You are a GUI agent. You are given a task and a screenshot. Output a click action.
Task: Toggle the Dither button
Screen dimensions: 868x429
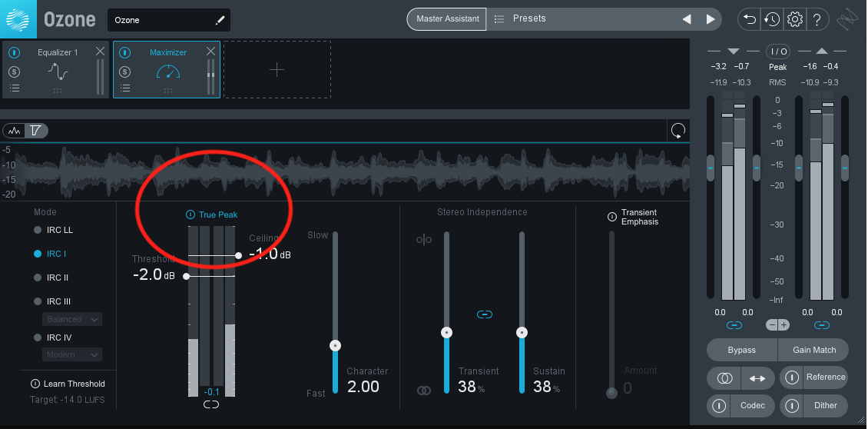pos(813,406)
